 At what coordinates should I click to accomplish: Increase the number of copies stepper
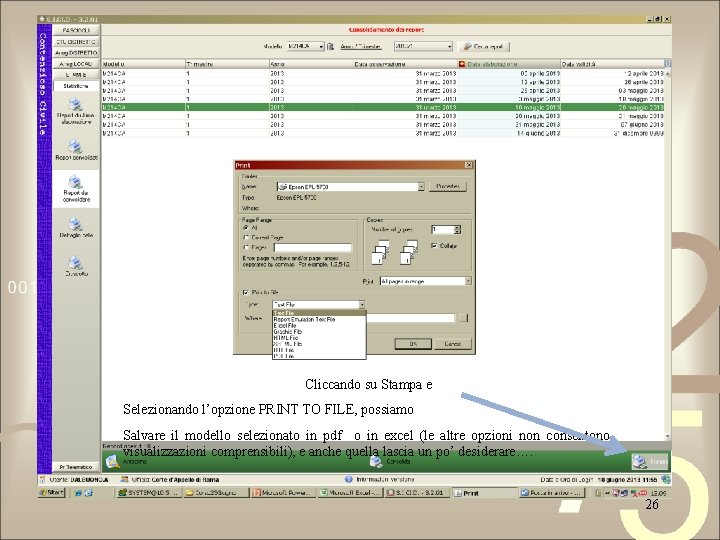click(457, 227)
